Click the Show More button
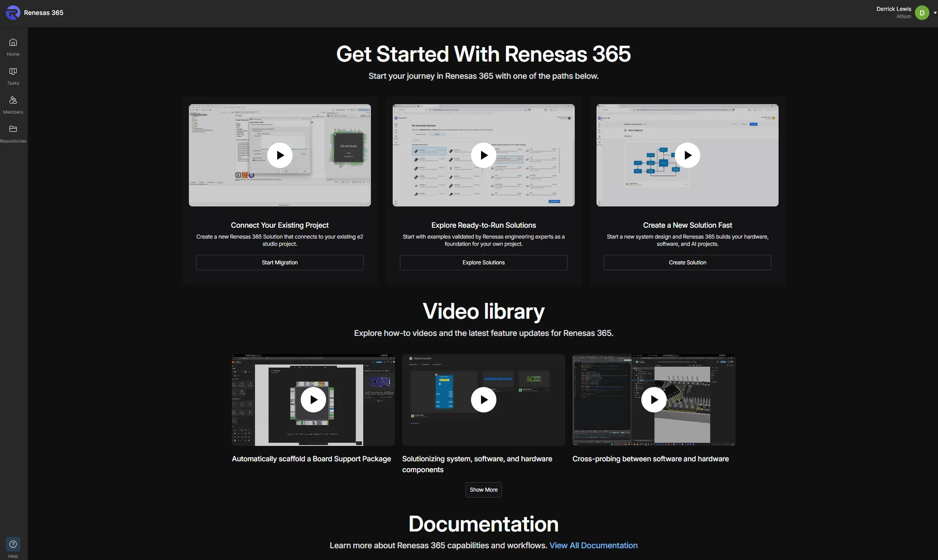Image resolution: width=938 pixels, height=560 pixels. [x=483, y=490]
